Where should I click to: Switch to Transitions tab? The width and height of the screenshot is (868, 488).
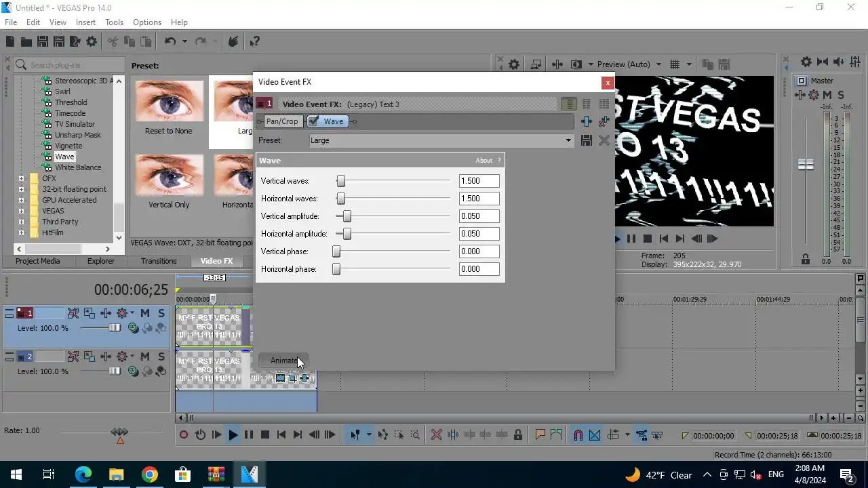click(159, 261)
